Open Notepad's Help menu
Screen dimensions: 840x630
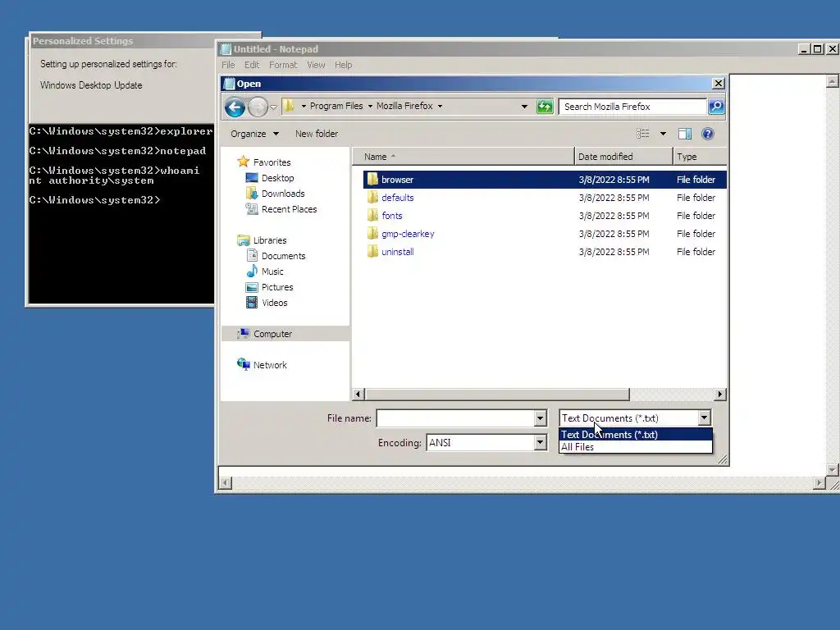click(x=344, y=65)
